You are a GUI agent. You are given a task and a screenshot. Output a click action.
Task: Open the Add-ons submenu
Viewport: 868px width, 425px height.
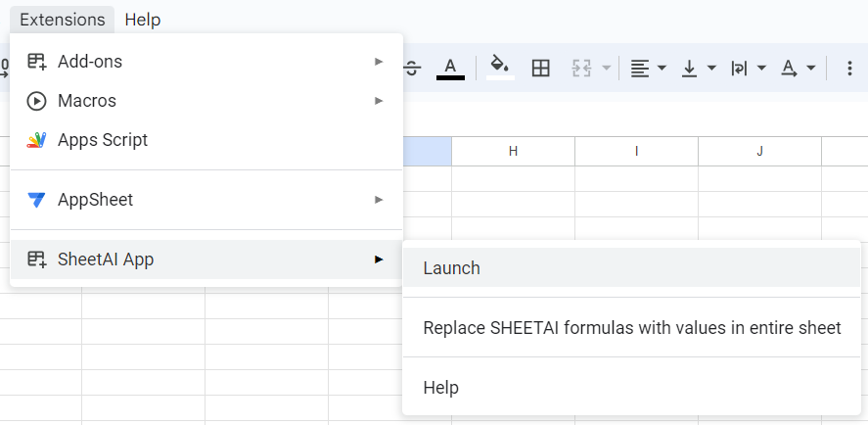click(x=206, y=61)
